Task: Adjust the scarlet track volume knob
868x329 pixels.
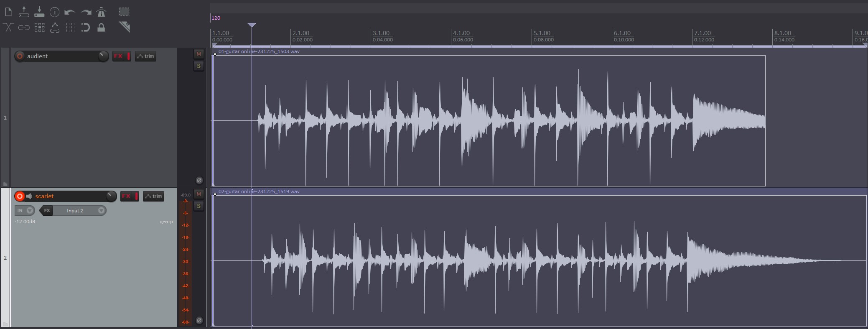Action: [x=111, y=196]
